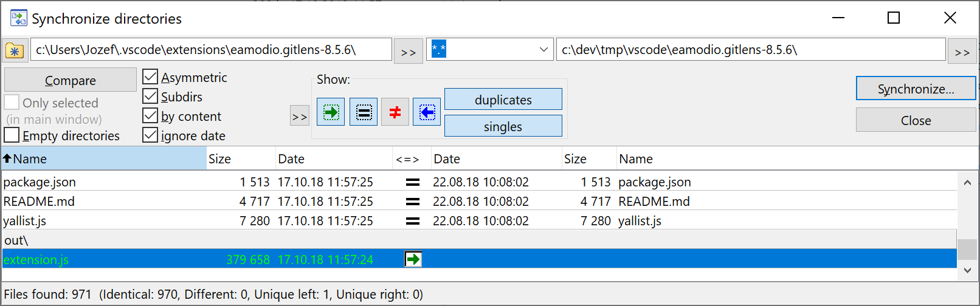
Task: Click the scrollbar down arrow
Action: tap(967, 271)
